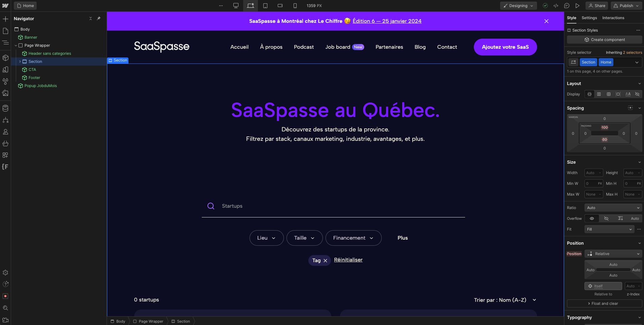Open the Publish dropdown
This screenshot has height=325, width=644.
click(x=626, y=6)
